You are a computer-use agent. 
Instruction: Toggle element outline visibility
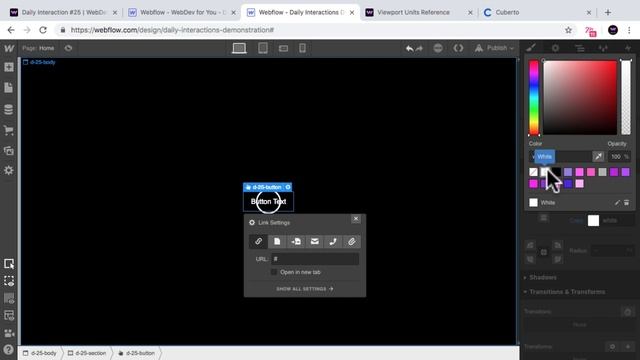[x=9, y=281]
